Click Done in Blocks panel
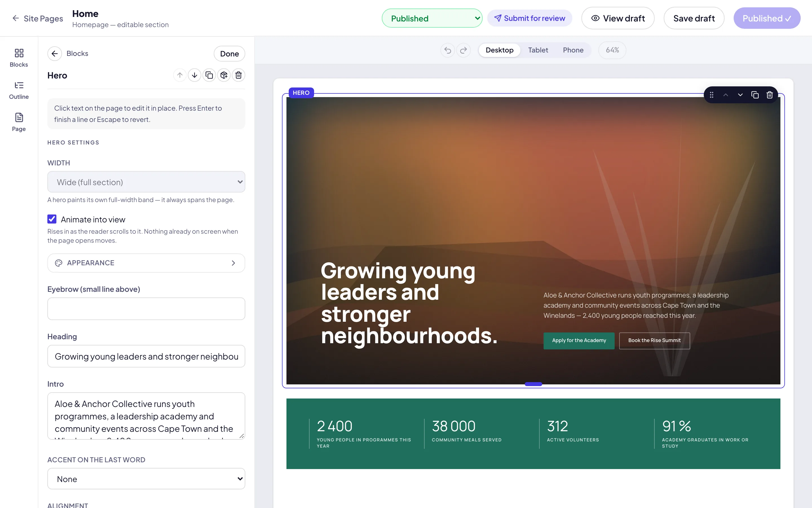The image size is (812, 508). [230, 54]
